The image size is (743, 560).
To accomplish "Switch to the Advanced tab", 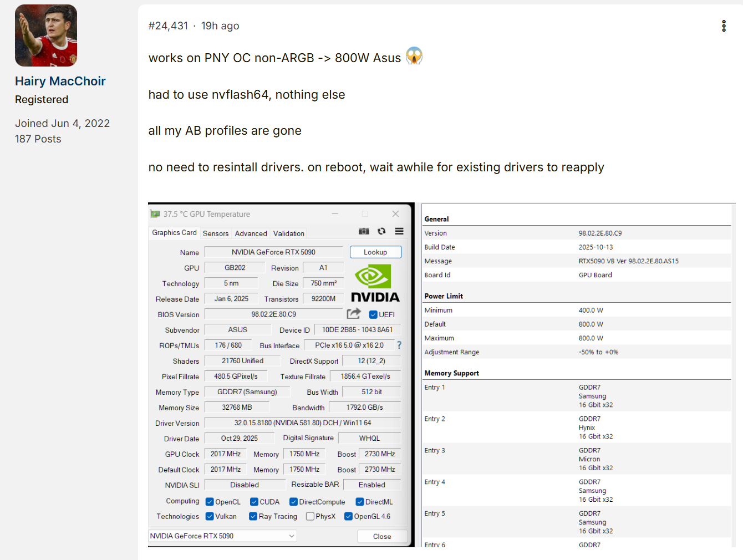I will (251, 233).
